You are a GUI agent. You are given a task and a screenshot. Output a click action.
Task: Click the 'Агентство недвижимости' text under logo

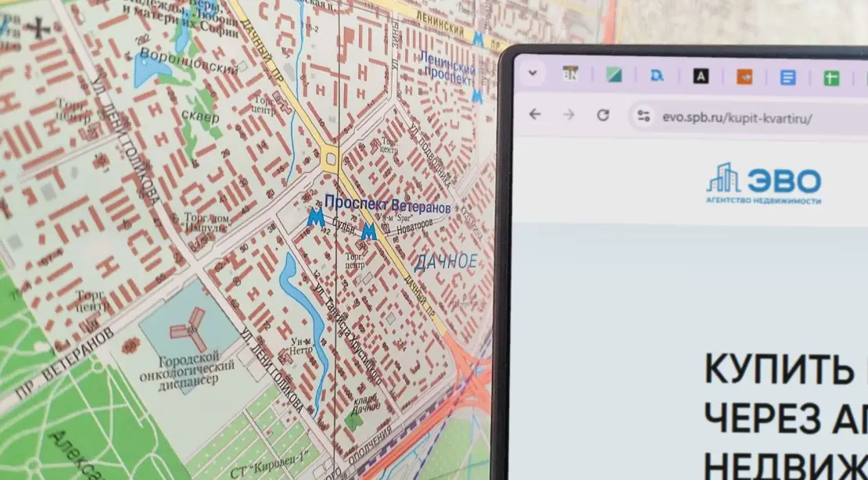pyautogui.click(x=763, y=201)
